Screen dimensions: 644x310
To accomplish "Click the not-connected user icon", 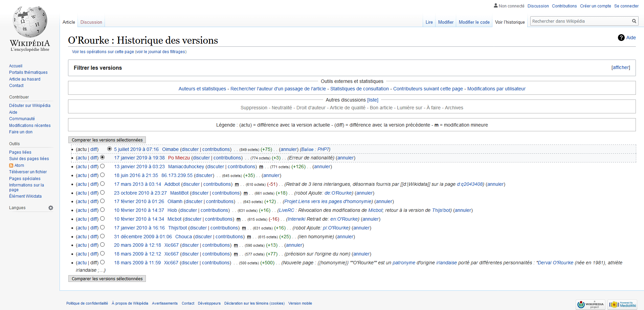I will coord(496,6).
